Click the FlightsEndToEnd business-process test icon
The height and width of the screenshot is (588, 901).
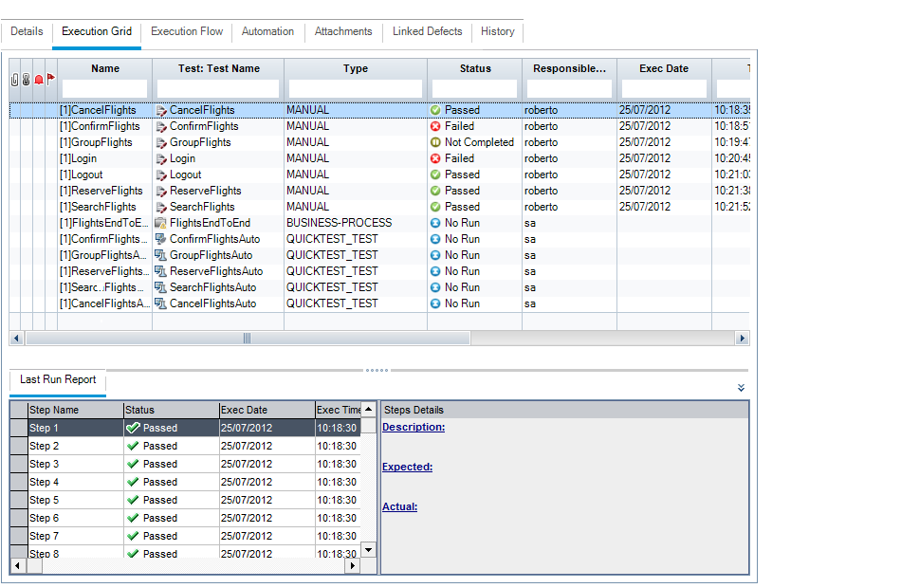pos(161,223)
